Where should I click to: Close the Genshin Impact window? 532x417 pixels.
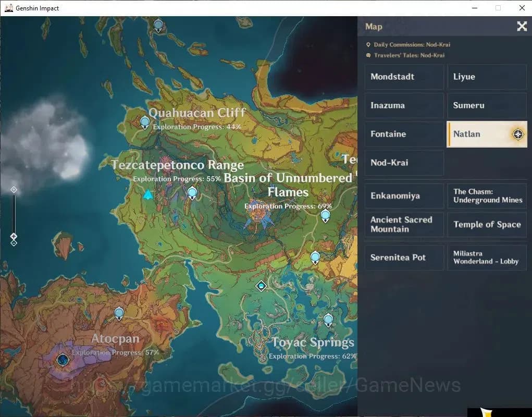(x=522, y=8)
